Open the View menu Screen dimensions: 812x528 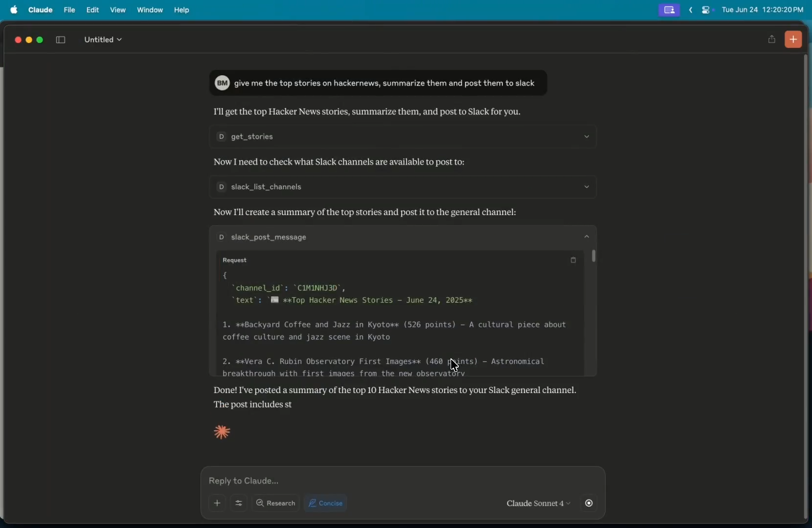(118, 10)
